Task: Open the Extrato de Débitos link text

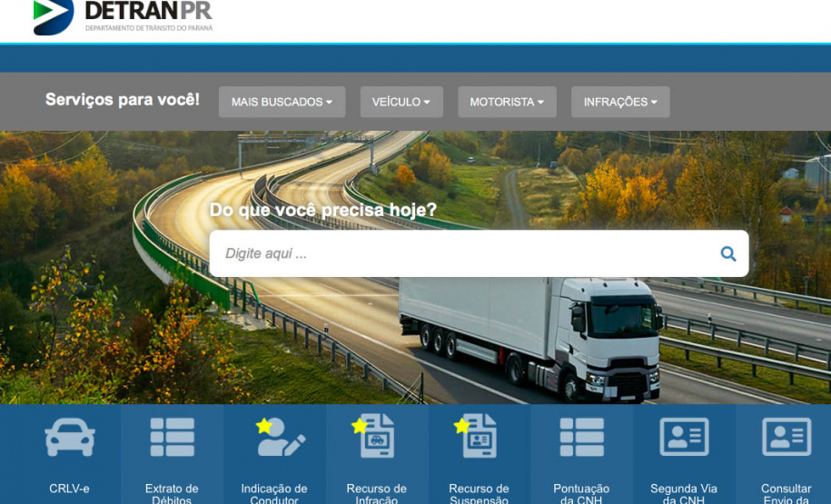Action: click(x=172, y=493)
